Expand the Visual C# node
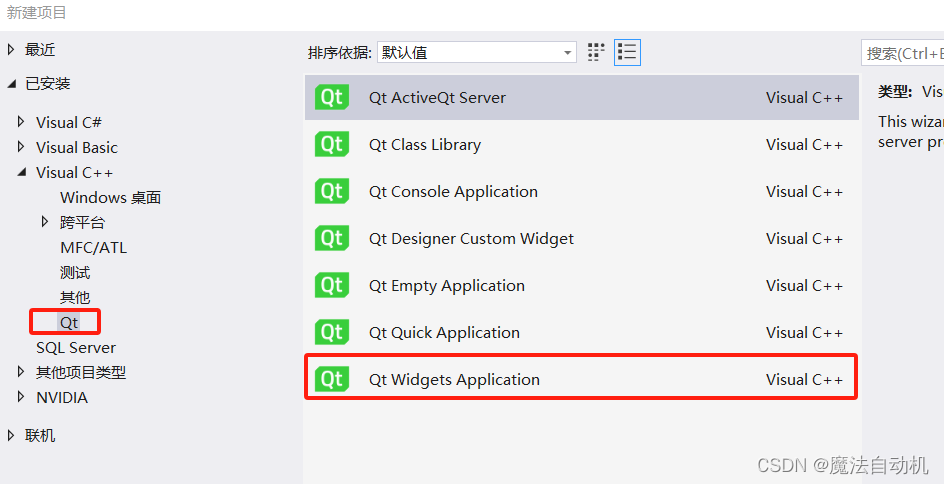Image resolution: width=944 pixels, height=484 pixels. (x=21, y=122)
